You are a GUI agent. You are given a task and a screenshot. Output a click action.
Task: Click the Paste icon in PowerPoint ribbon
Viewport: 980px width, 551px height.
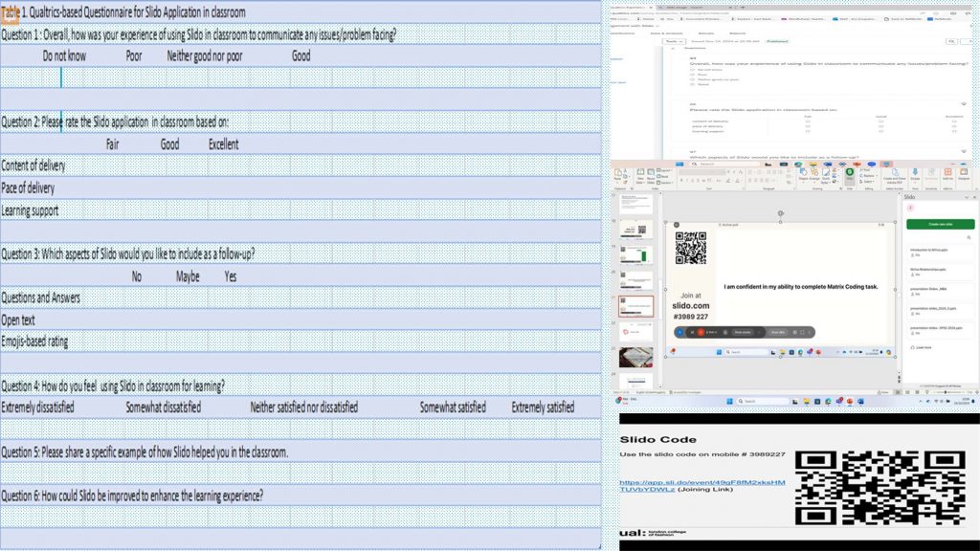click(618, 175)
